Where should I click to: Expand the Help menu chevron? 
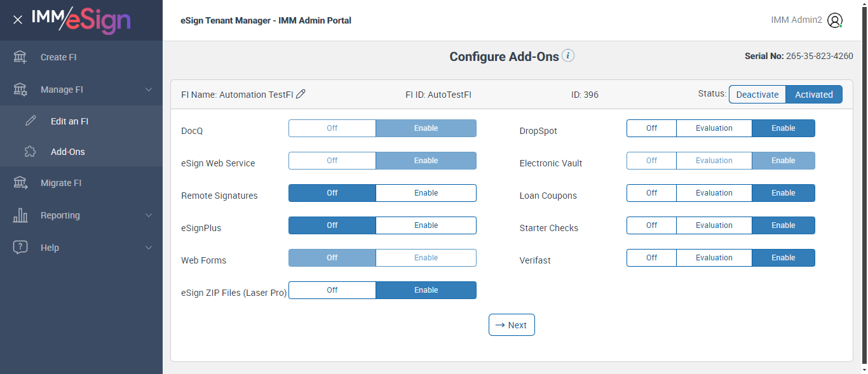coord(149,248)
